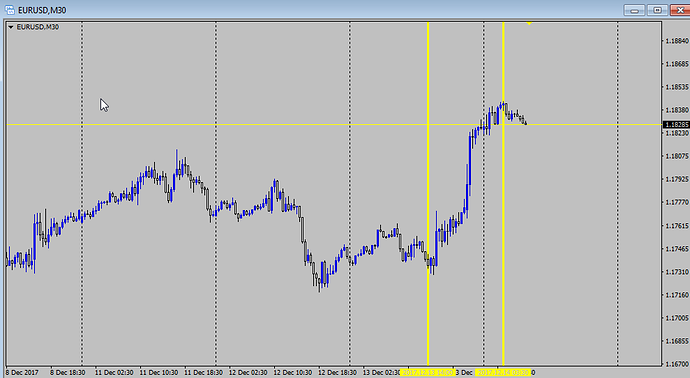Click the 11 Dec 02:30 time label

[114, 373]
